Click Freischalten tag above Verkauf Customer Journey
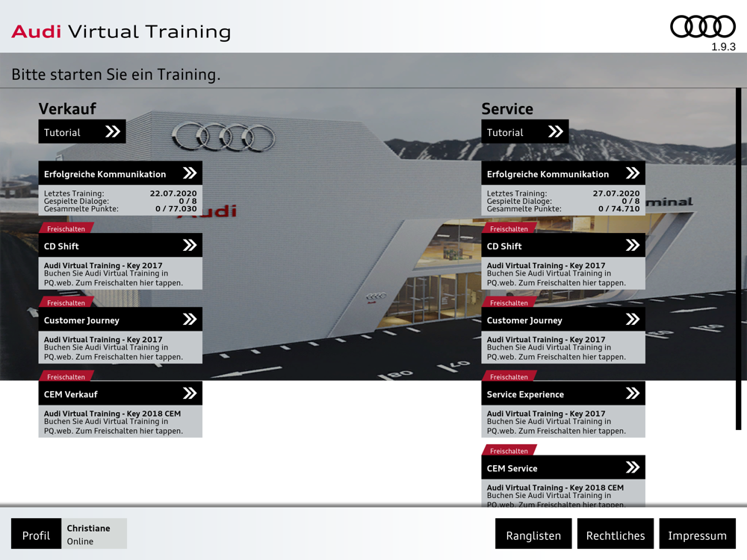This screenshot has height=560, width=747. click(x=66, y=302)
